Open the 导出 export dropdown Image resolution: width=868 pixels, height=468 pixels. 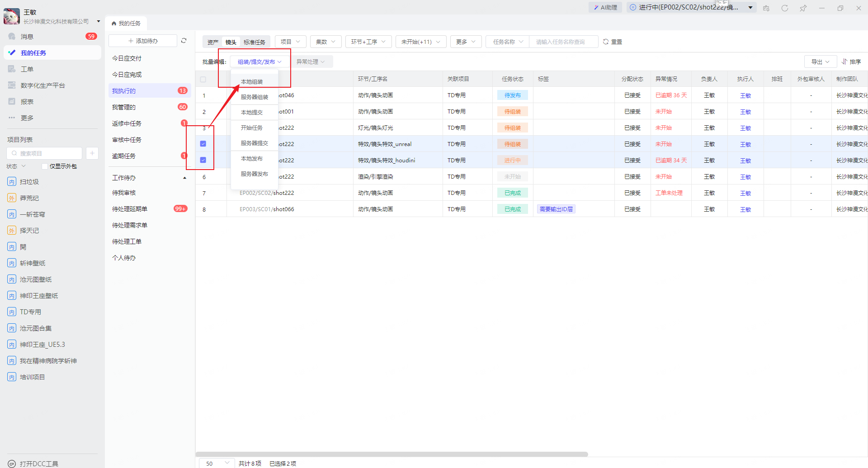(x=820, y=61)
